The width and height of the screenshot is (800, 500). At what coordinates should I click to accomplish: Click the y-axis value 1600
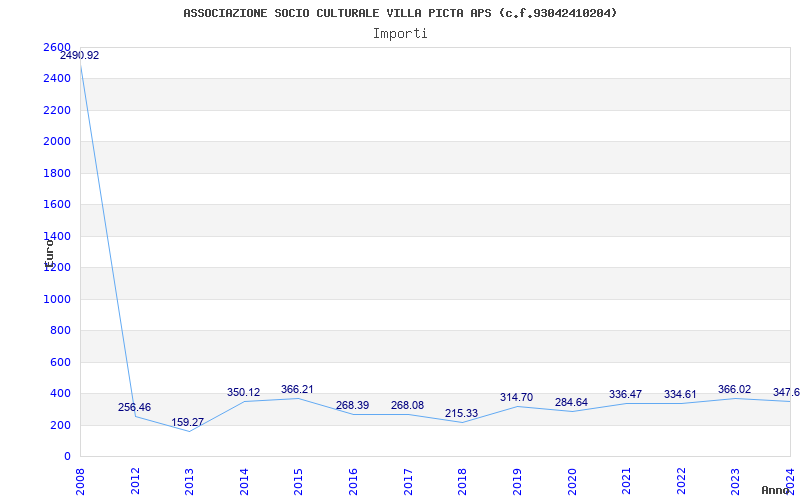[57, 205]
